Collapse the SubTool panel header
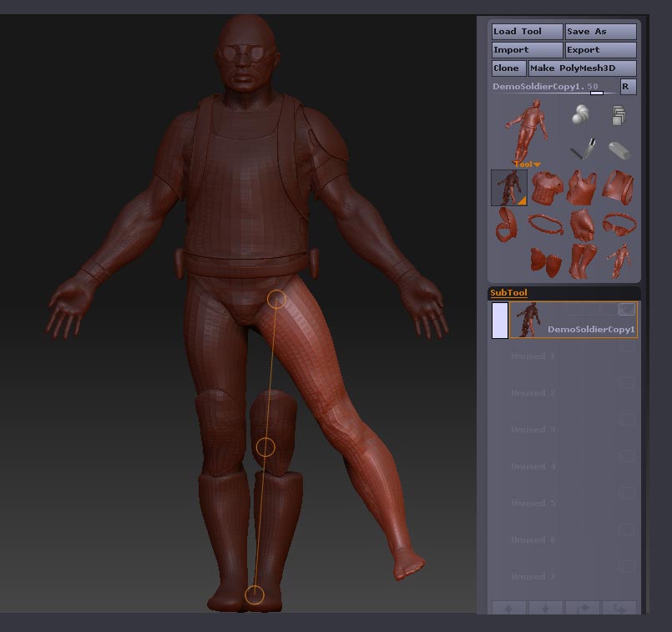The width and height of the screenshot is (672, 632). pos(508,292)
